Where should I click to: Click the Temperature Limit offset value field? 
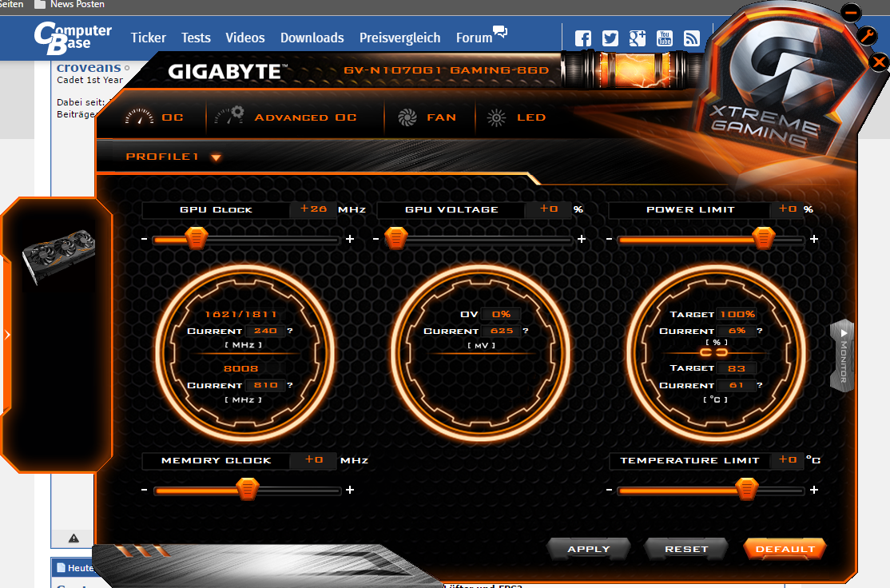click(787, 459)
